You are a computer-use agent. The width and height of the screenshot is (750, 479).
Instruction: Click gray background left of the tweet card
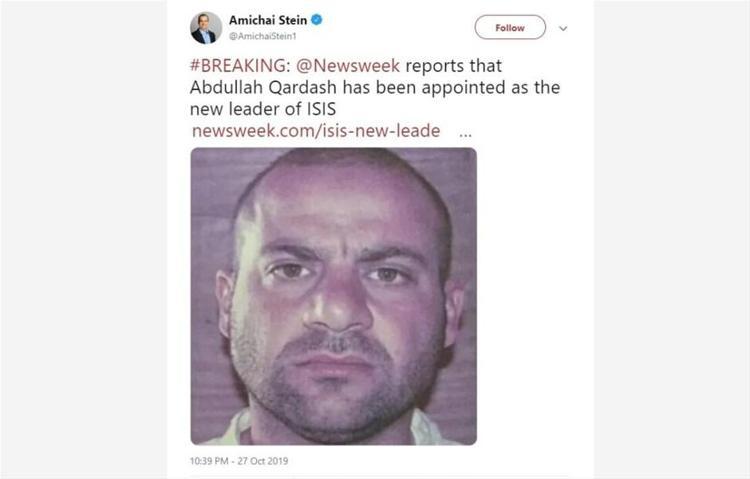pos(84,239)
